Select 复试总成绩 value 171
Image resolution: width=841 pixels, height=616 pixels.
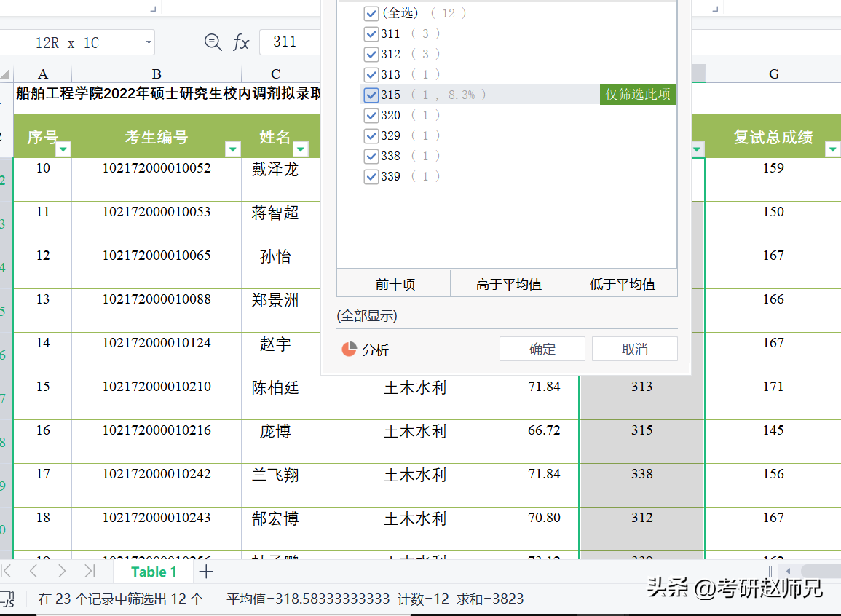pos(773,398)
